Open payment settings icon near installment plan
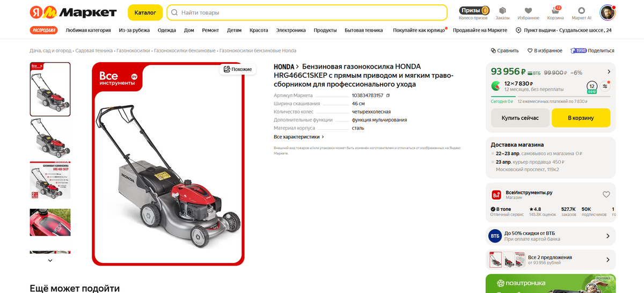Viewport: 644px width, 293px height. coord(605,86)
